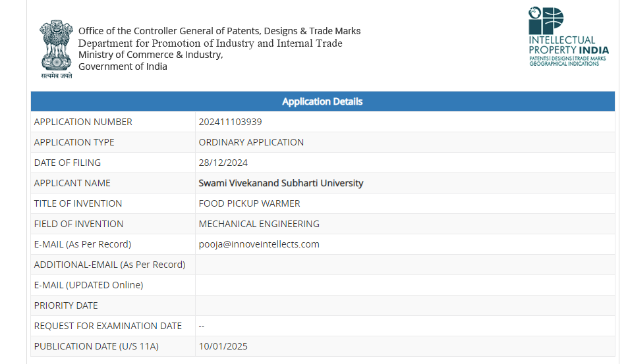Screen dimensions: 626x364
Task: Click the email pooja@innoveintellects.com
Action: click(x=259, y=244)
